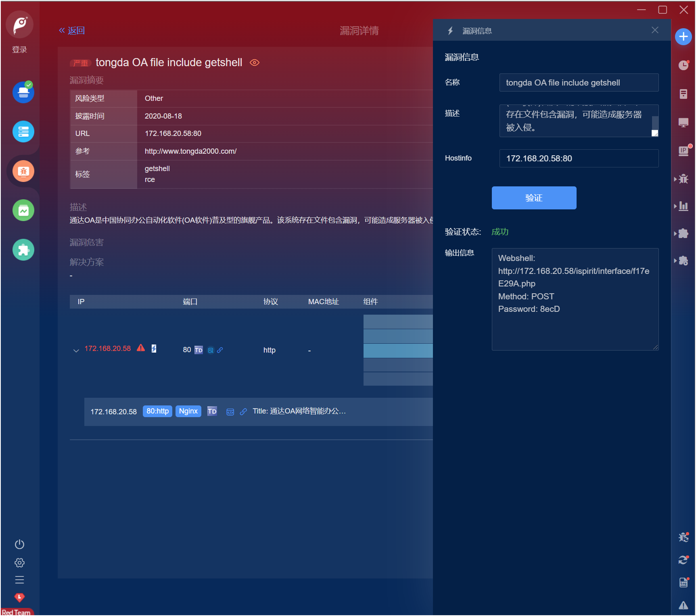Click the URL value 172.168.20.58:80
Screen dimensions: 696x616
(173, 134)
